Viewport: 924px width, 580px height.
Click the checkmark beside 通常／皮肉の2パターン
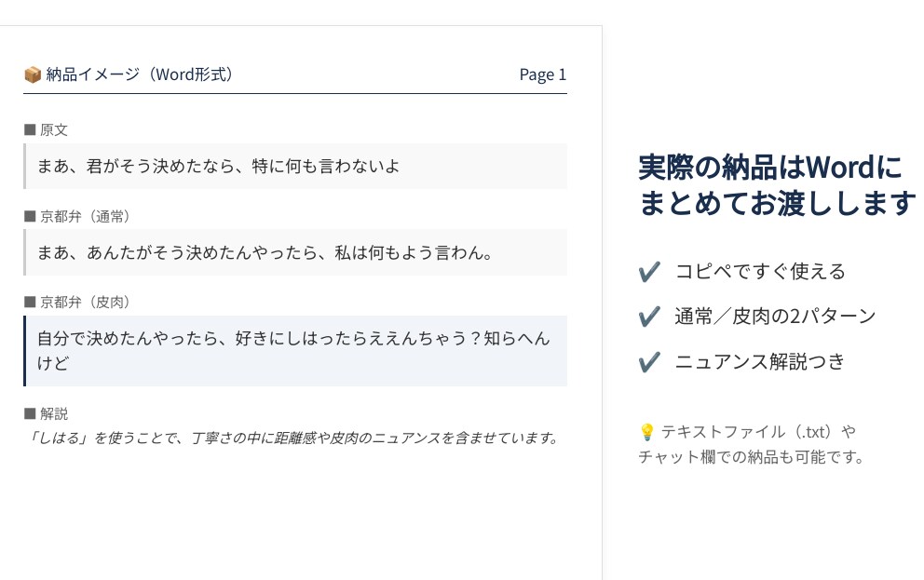point(649,317)
